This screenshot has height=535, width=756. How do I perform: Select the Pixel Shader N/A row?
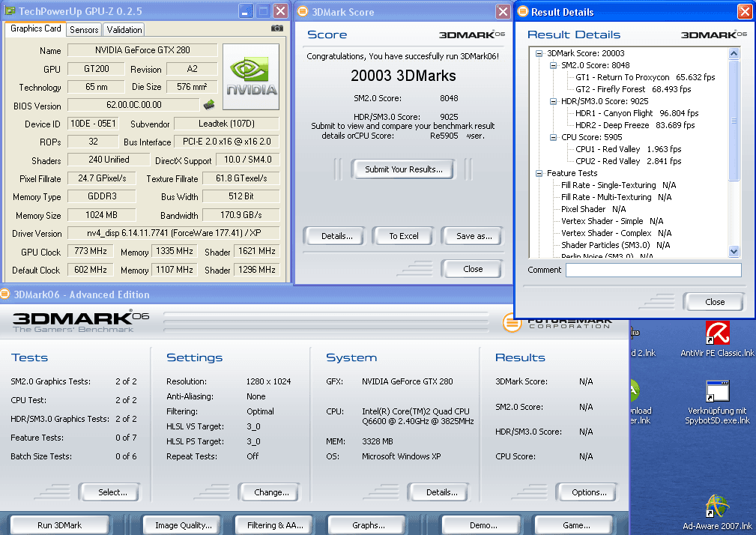coord(593,209)
